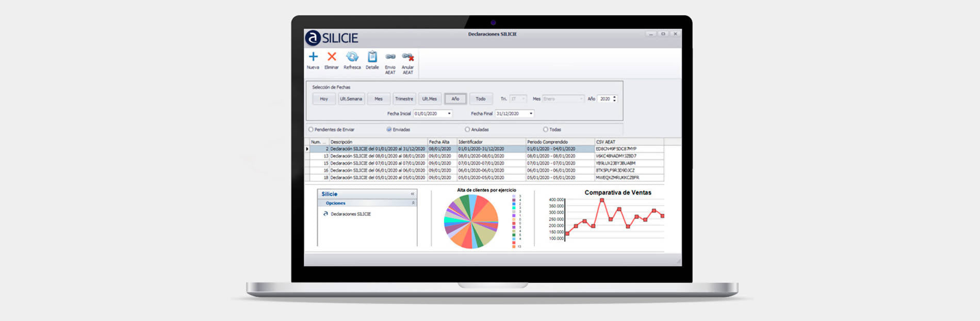The image size is (980, 321).
Task: Click the Fecha Alta column header
Action: [x=442, y=142]
